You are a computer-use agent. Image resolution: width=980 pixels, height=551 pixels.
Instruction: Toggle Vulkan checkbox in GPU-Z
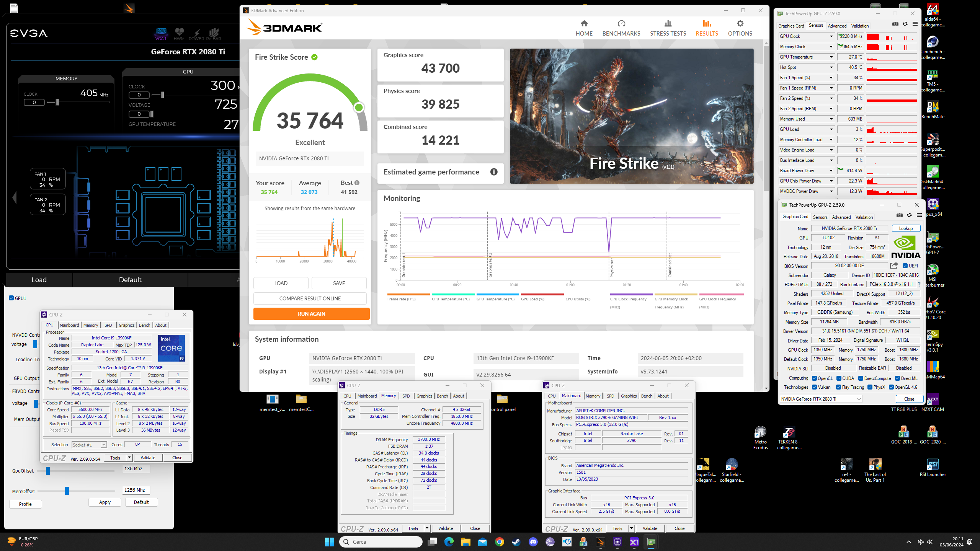pos(814,387)
